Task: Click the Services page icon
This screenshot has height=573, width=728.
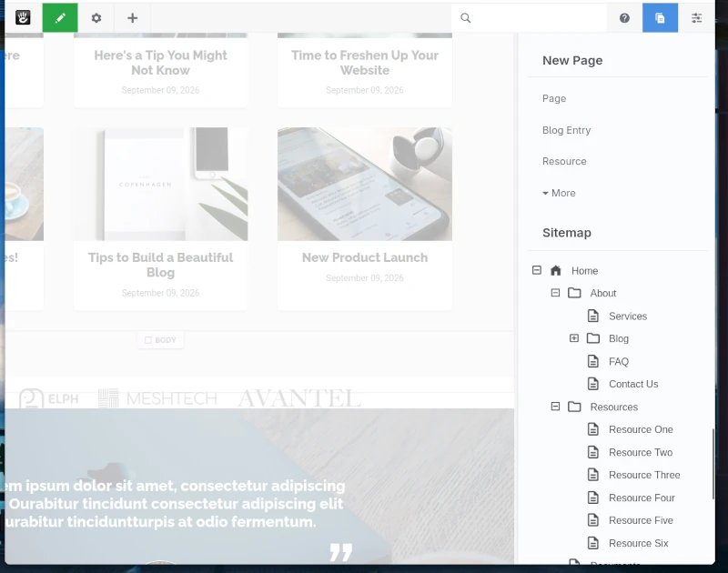Action: [593, 316]
